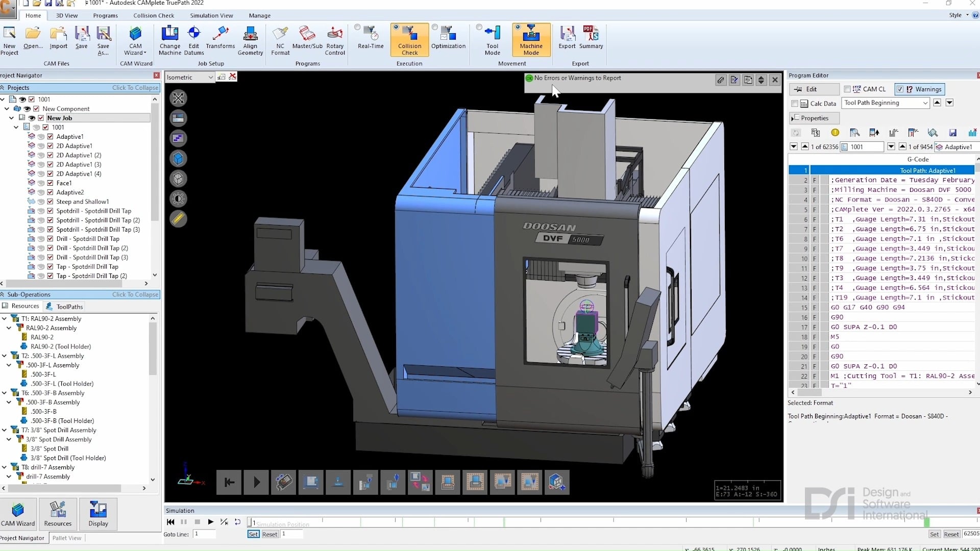The image size is (980, 551).
Task: Uncheck the Adaptive2 toolpath checkbox
Action: 50,192
